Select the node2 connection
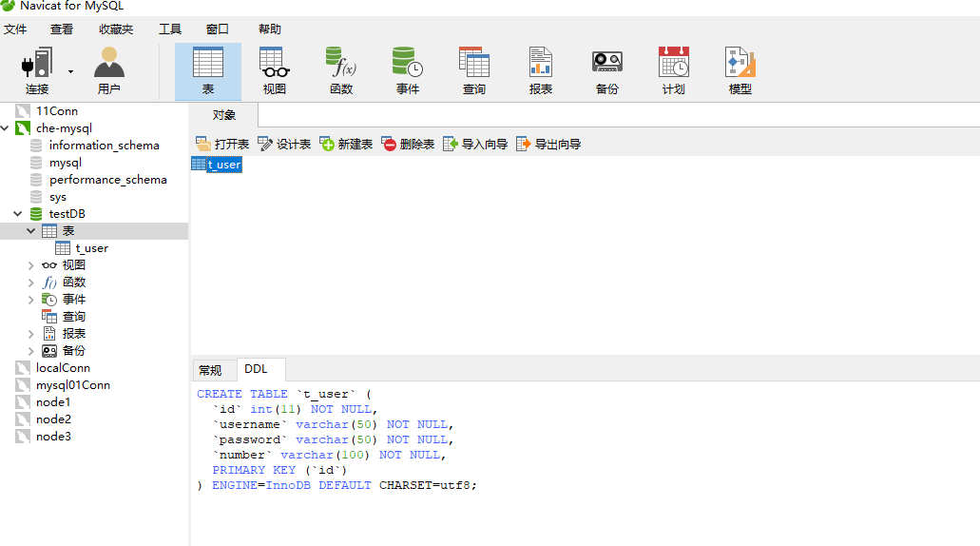Viewport: 980px width, 546px height. click(53, 419)
